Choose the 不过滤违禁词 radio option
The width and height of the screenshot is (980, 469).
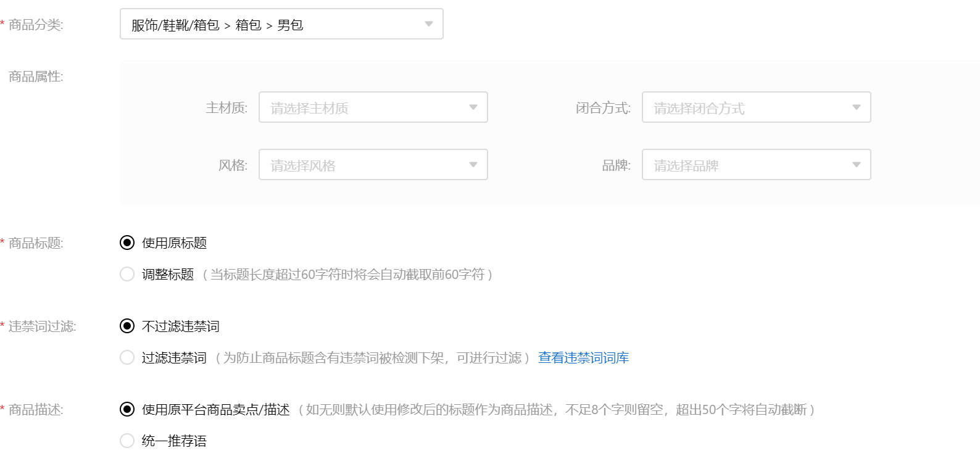pos(127,326)
